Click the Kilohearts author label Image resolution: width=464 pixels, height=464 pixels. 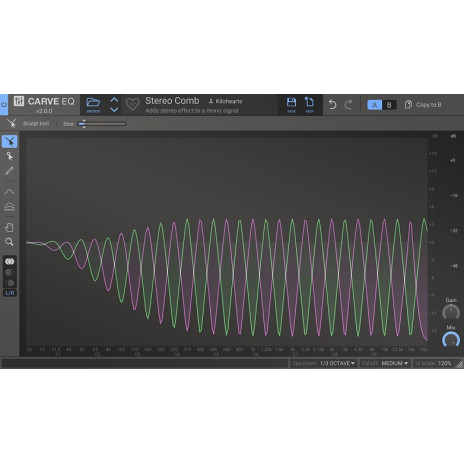click(226, 101)
